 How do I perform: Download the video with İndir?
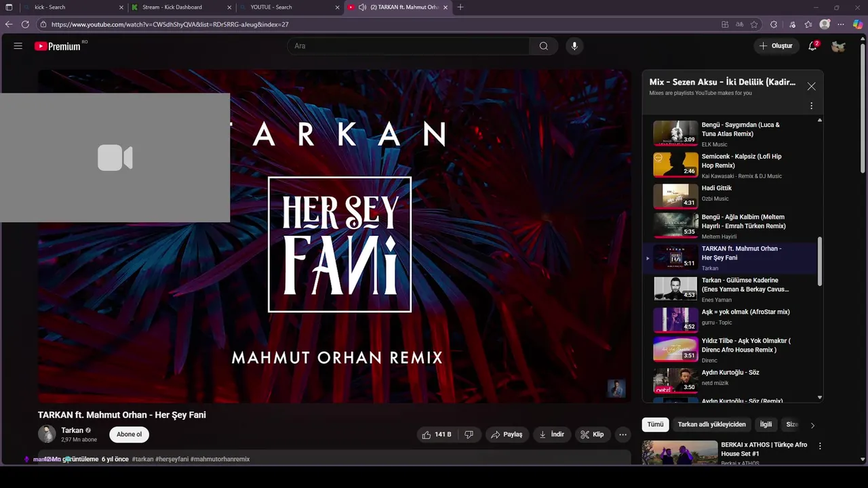551,434
